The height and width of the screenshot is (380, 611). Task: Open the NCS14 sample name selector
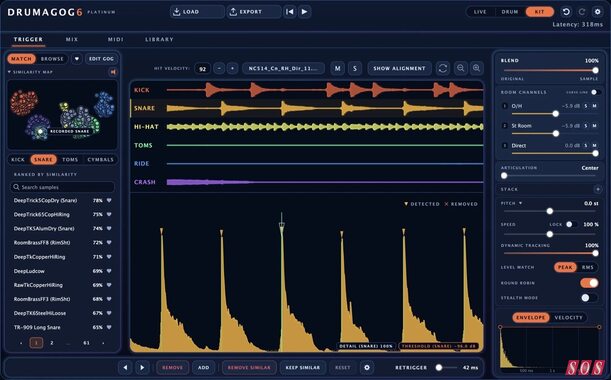pyautogui.click(x=283, y=69)
